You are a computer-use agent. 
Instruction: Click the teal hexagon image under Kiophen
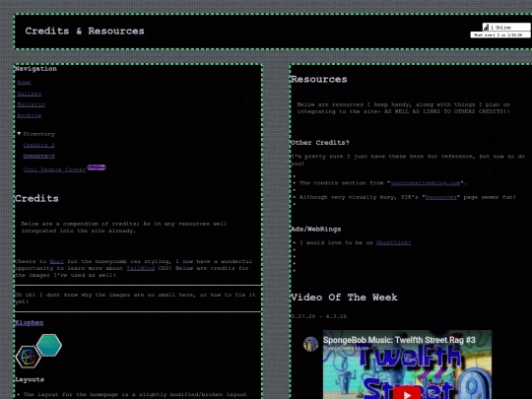pyautogui.click(x=49, y=345)
